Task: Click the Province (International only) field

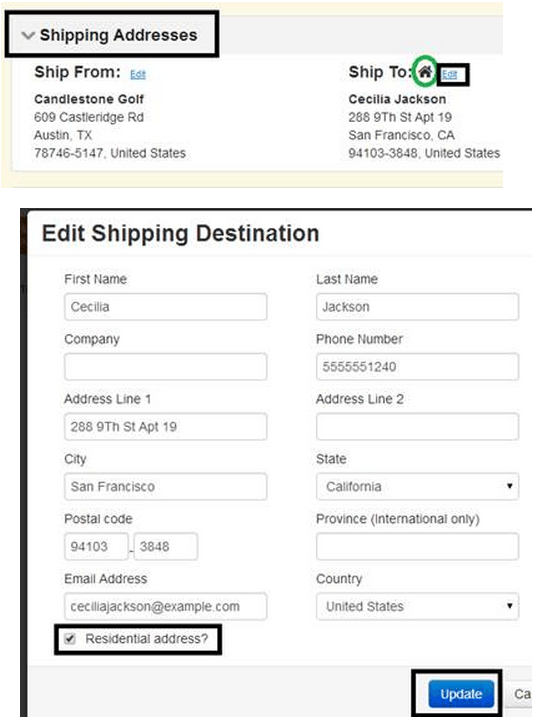Action: click(417, 547)
